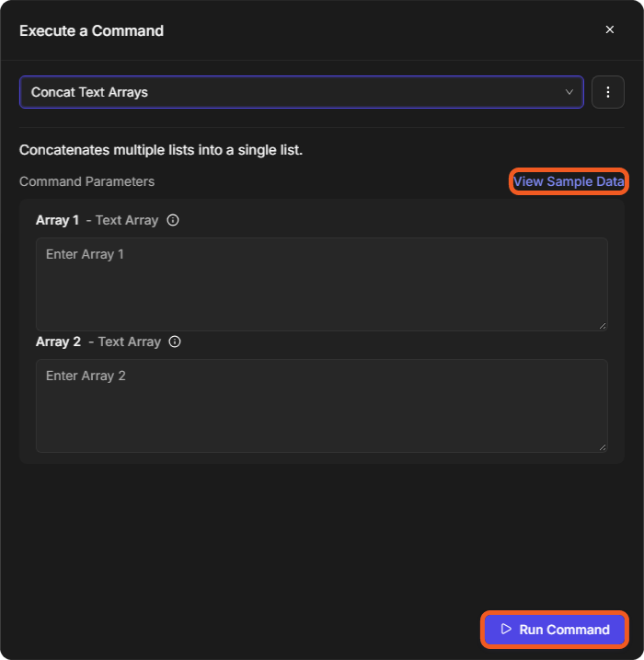Click the View Sample Data link
644x660 pixels.
point(569,181)
